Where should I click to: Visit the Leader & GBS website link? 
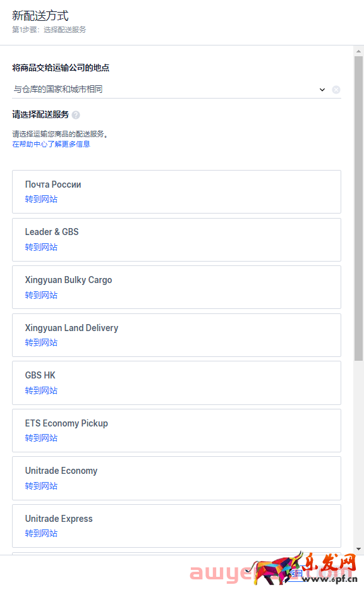point(41,247)
